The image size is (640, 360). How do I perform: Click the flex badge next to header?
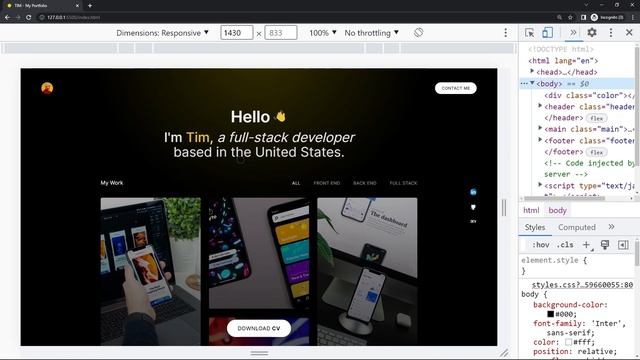coord(596,118)
